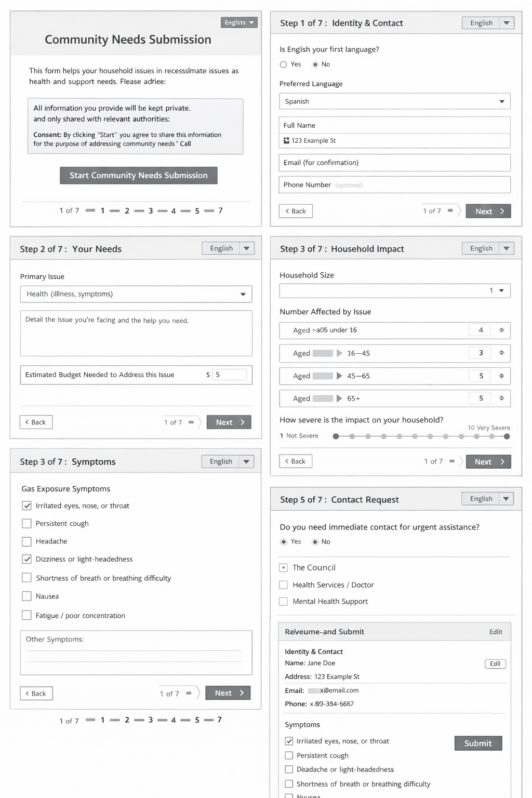Viewport: 532px width, 798px height.
Task: Click the play arrow icon beside Aged 16—45
Action: [339, 353]
